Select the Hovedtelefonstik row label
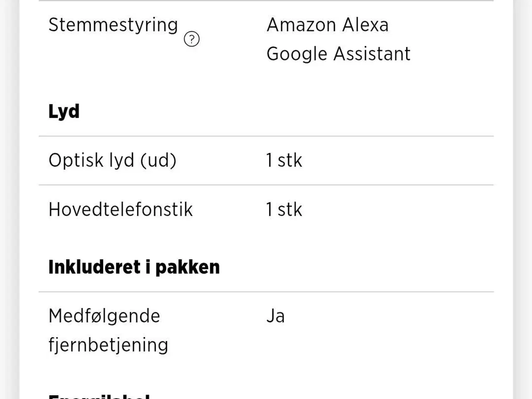The height and width of the screenshot is (399, 532). pyautogui.click(x=121, y=209)
